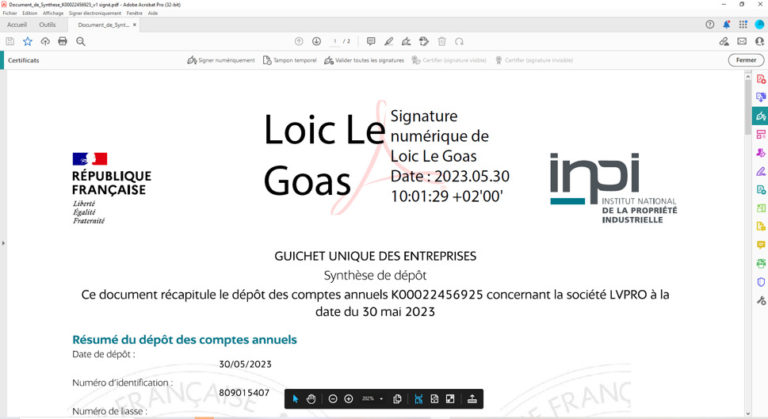Viewport: 768px width, 419px height.
Task: Toggle fit-to-width page display mode
Action: (x=419, y=399)
